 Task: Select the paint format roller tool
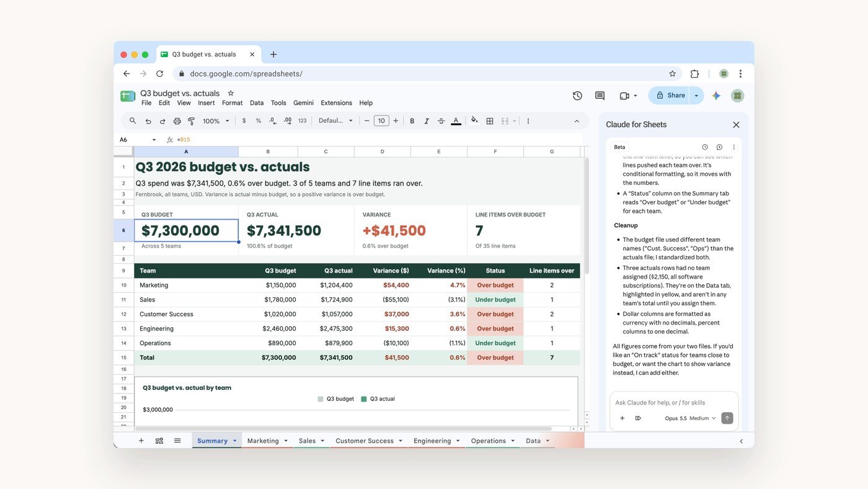pos(192,121)
